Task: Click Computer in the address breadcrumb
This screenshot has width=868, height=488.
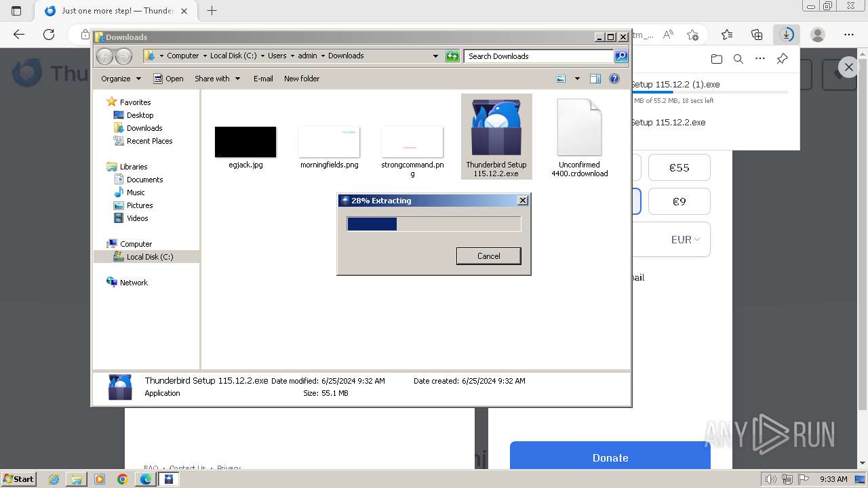Action: coord(182,56)
